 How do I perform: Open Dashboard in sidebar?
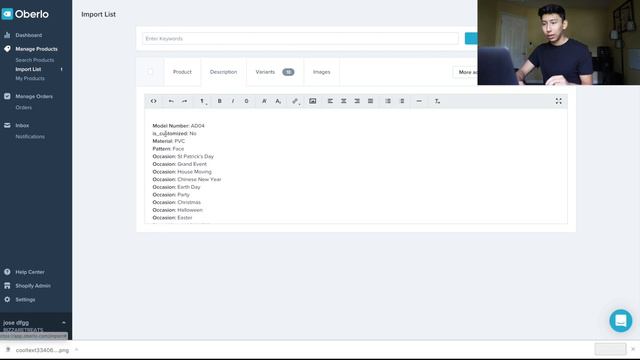tap(28, 35)
